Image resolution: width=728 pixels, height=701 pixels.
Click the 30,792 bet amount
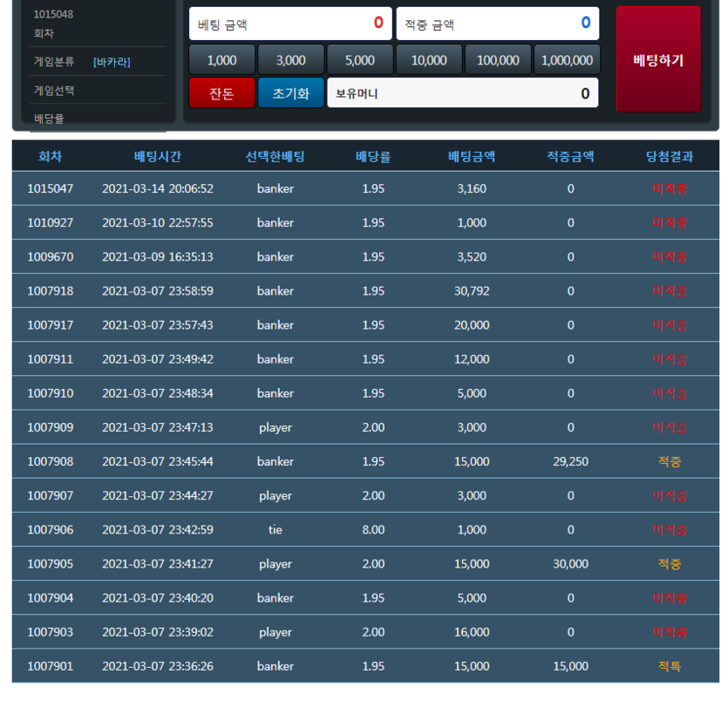[x=472, y=290]
